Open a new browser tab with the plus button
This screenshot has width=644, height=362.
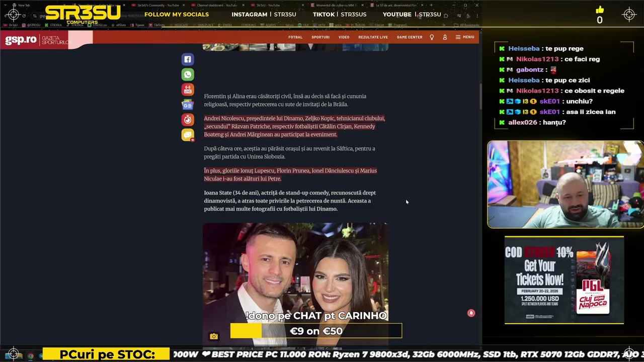(x=431, y=5)
